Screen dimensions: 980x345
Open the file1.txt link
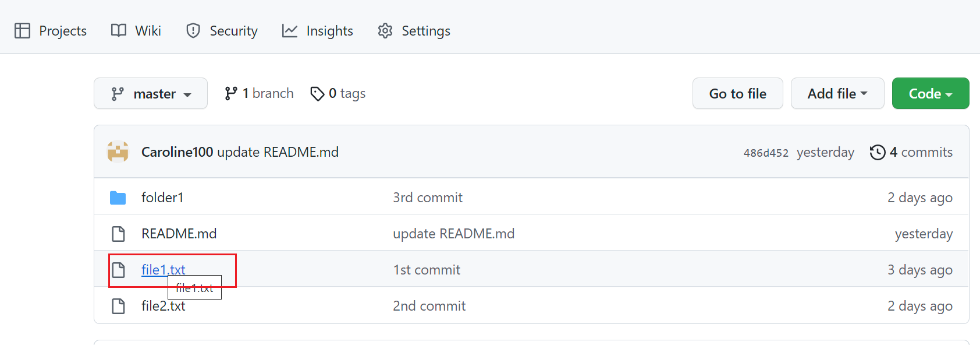tap(164, 269)
